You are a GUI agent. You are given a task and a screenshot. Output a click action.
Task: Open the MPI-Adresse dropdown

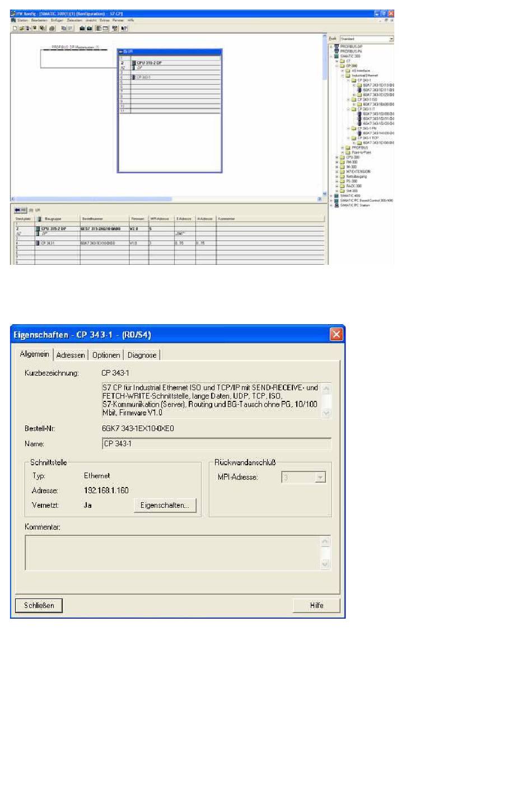(x=320, y=478)
